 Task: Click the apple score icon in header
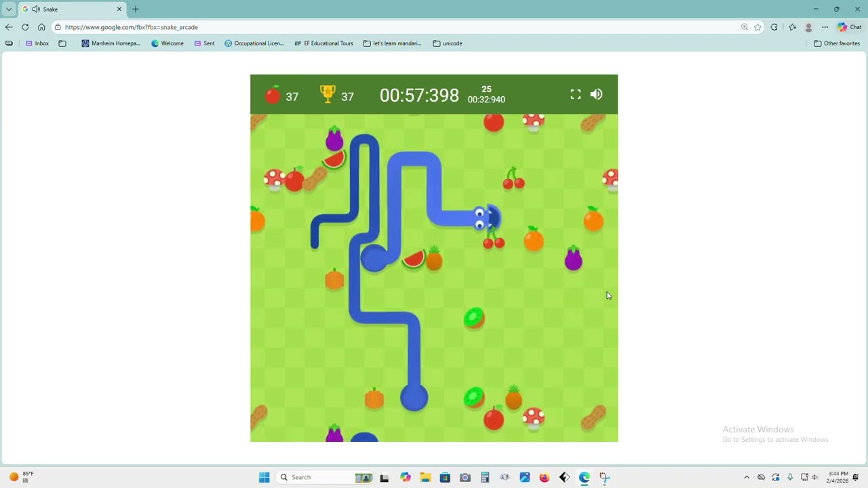tap(273, 95)
